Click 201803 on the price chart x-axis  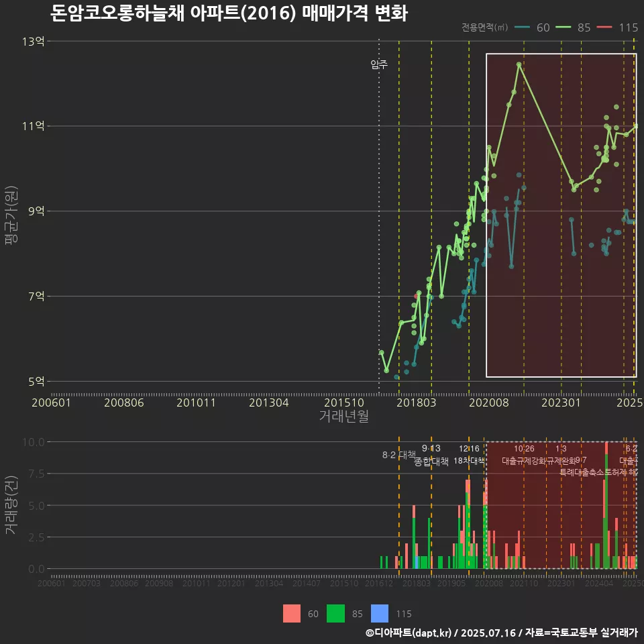tap(416, 402)
